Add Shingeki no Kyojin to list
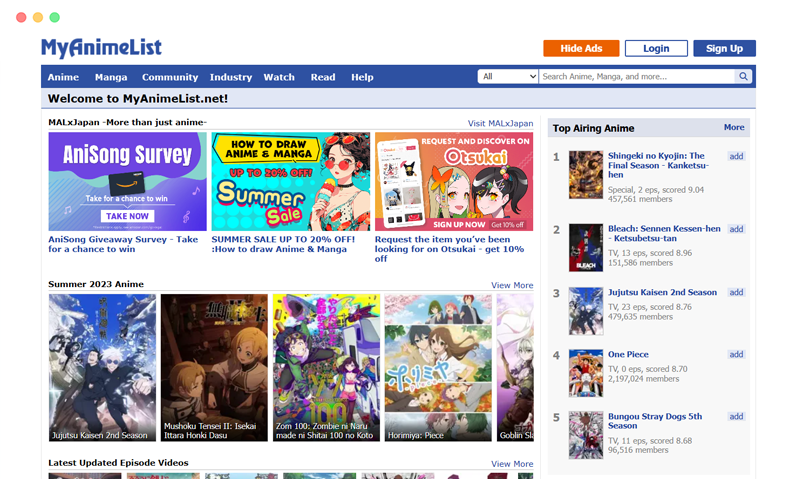Screen dimensions: 800x479 click(x=736, y=157)
